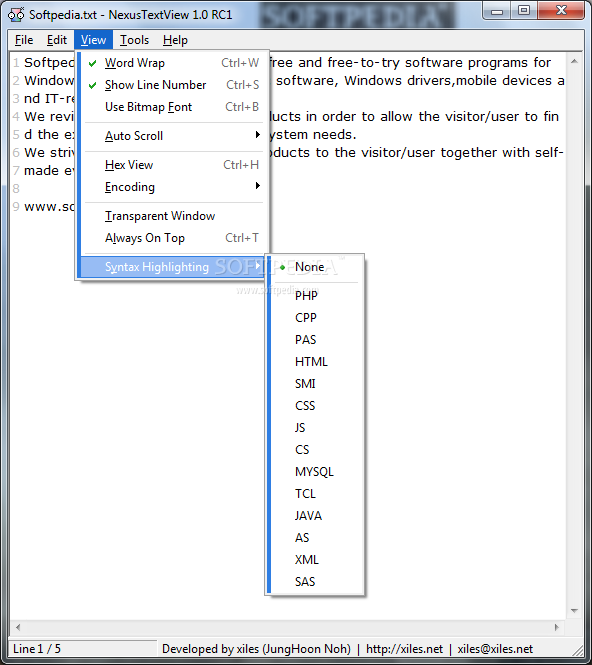Open the Edit menu
592x665 pixels.
pyautogui.click(x=56, y=40)
